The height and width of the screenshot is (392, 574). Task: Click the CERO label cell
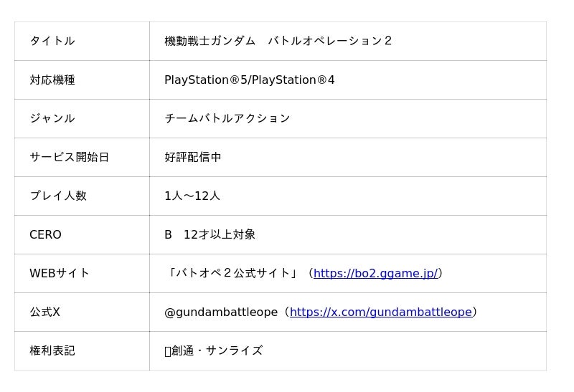point(45,235)
